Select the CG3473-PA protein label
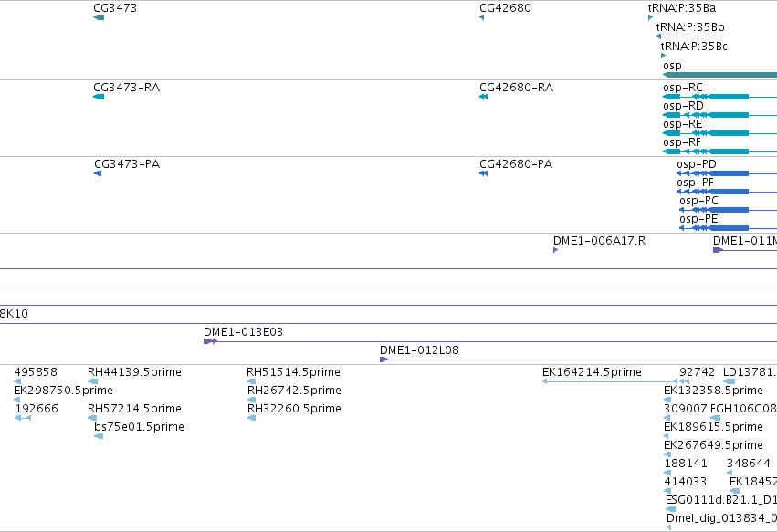Image resolution: width=777 pixels, height=532 pixels. (127, 164)
